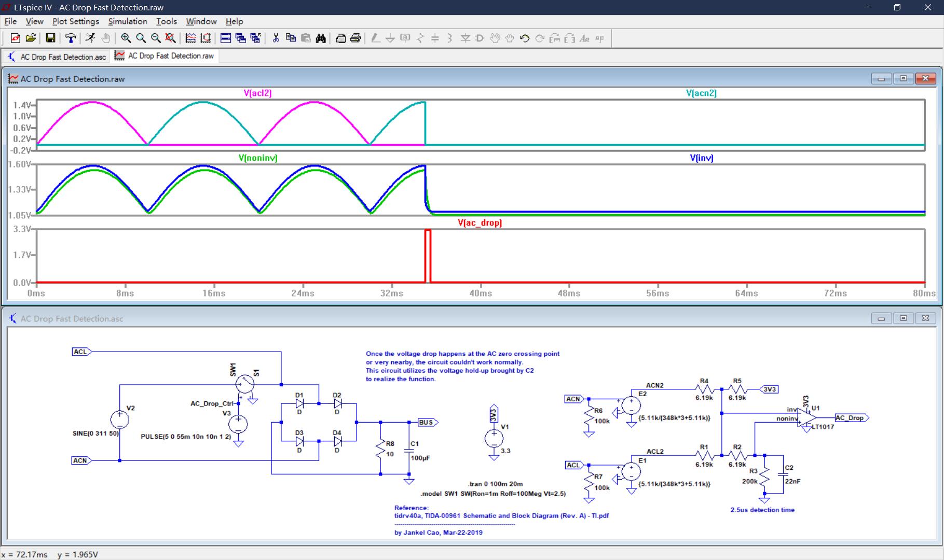Open Control Panel hammer icon
The image size is (944, 560).
coord(71,38)
